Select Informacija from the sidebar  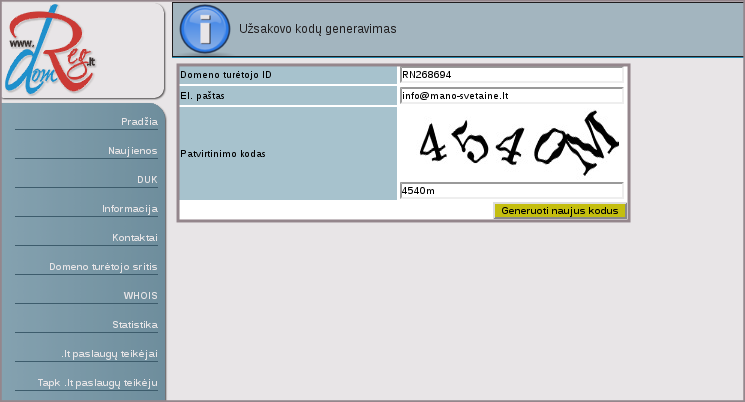(130, 209)
